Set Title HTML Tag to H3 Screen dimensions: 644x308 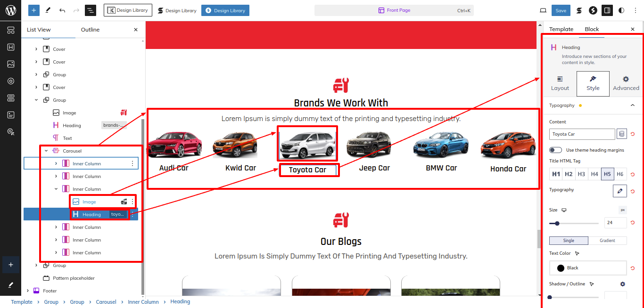point(581,174)
